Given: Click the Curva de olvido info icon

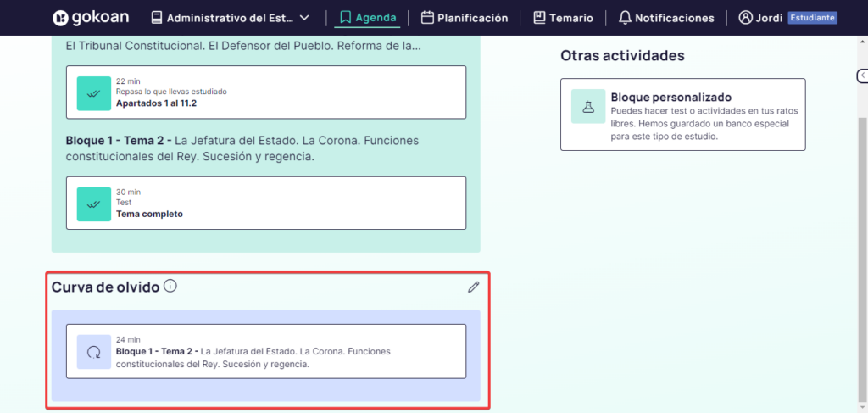Looking at the screenshot, I should 170,287.
